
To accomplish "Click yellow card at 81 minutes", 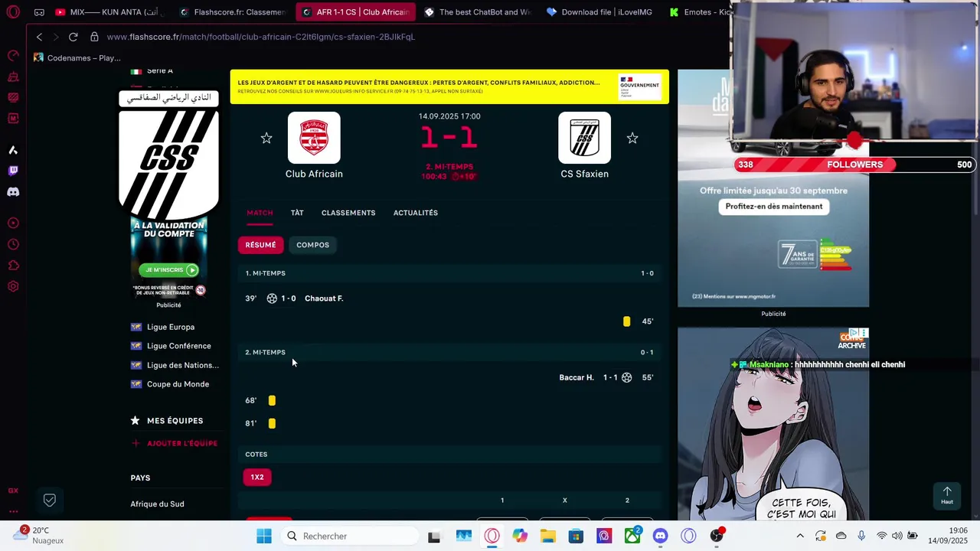I will (272, 423).
